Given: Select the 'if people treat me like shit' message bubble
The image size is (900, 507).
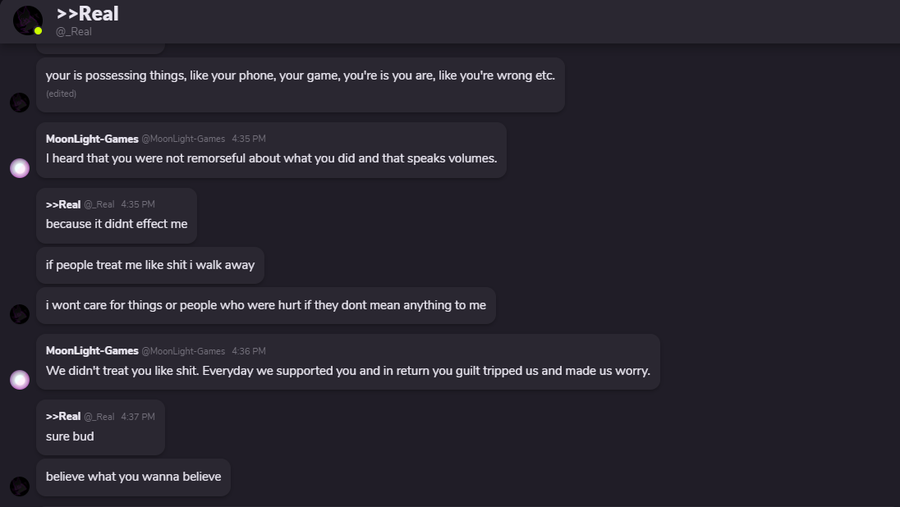Looking at the screenshot, I should [x=150, y=265].
